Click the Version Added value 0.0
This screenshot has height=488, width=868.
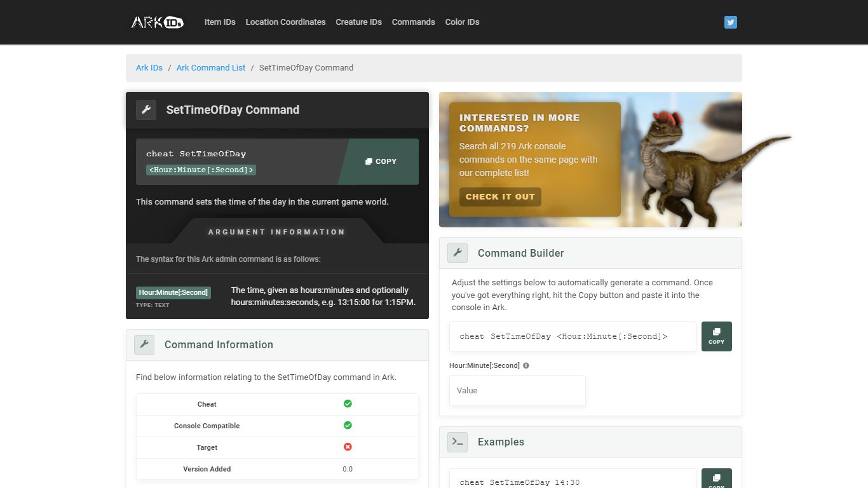click(x=348, y=469)
